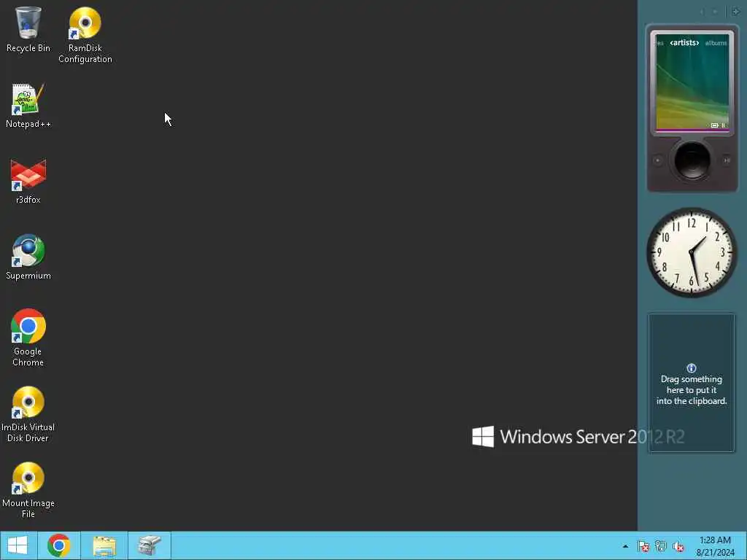Click the clipboard gadget info icon
Screen dimensions: 747x560
(x=692, y=368)
